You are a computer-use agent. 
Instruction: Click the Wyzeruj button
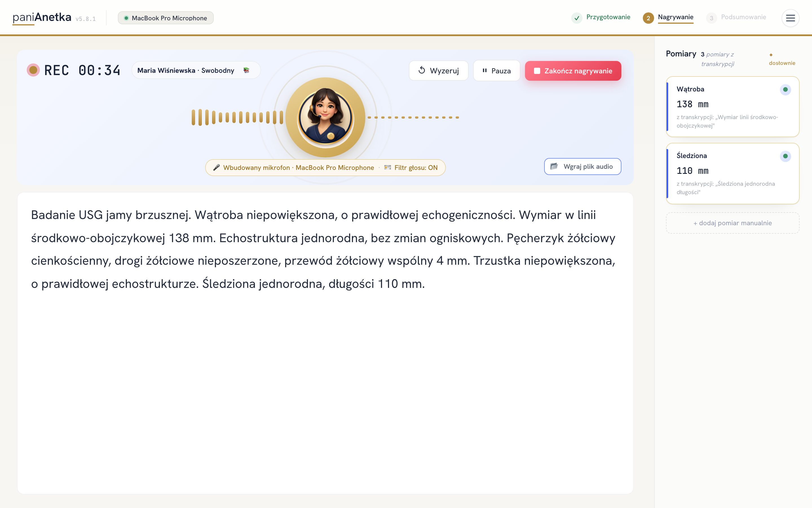438,71
